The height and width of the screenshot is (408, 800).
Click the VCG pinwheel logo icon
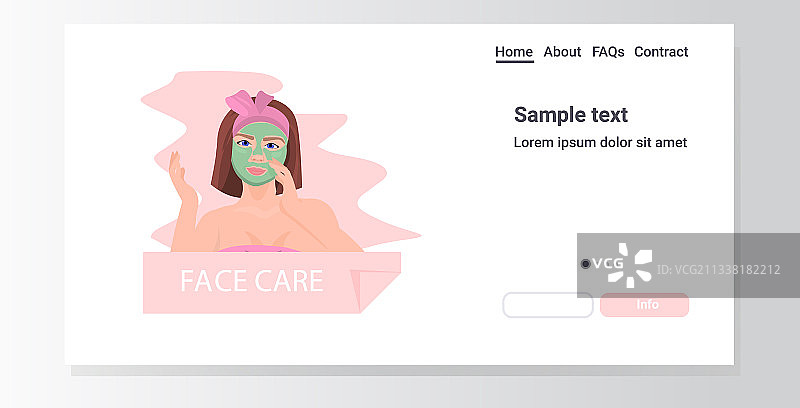(x=630, y=265)
